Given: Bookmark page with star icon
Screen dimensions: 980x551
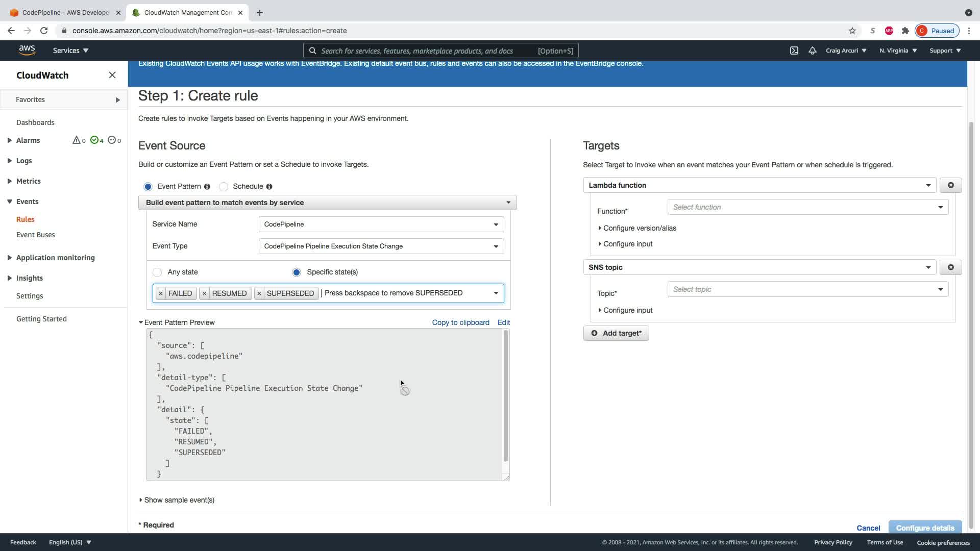Looking at the screenshot, I should (x=852, y=31).
